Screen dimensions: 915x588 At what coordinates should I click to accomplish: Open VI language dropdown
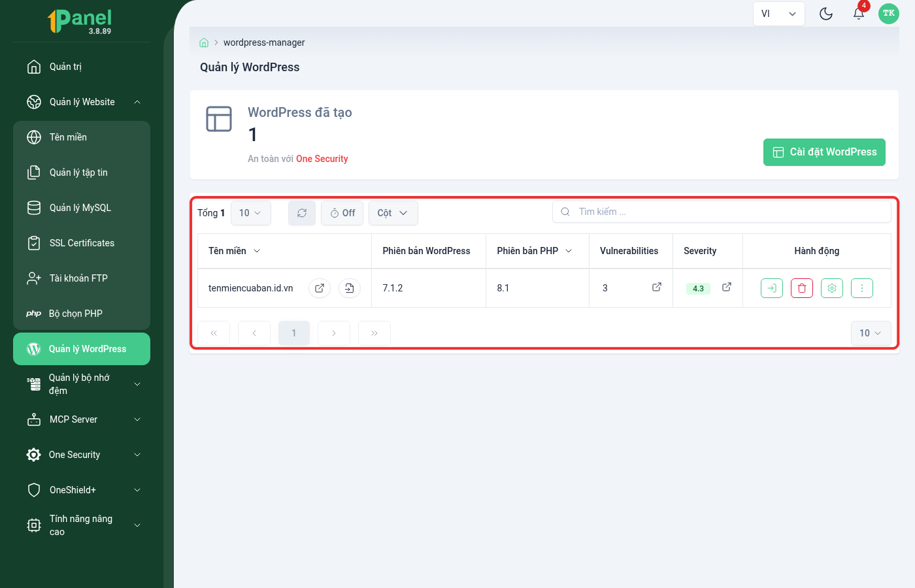(x=778, y=14)
